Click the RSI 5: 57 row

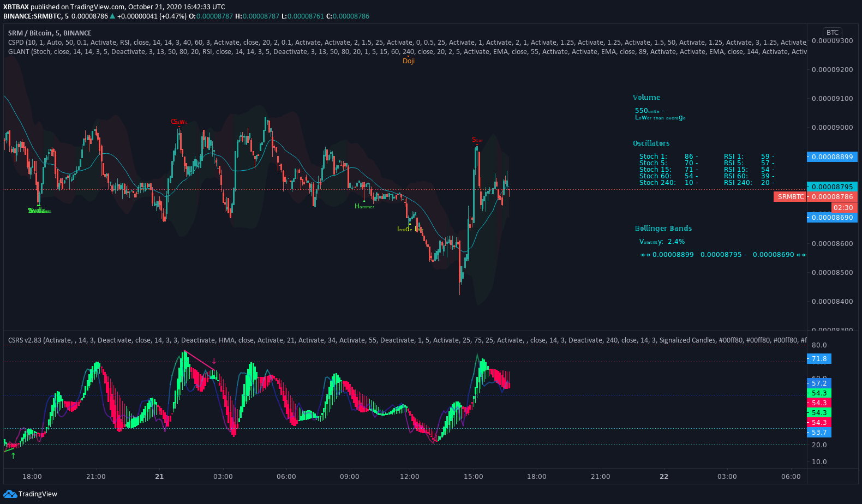[749, 163]
